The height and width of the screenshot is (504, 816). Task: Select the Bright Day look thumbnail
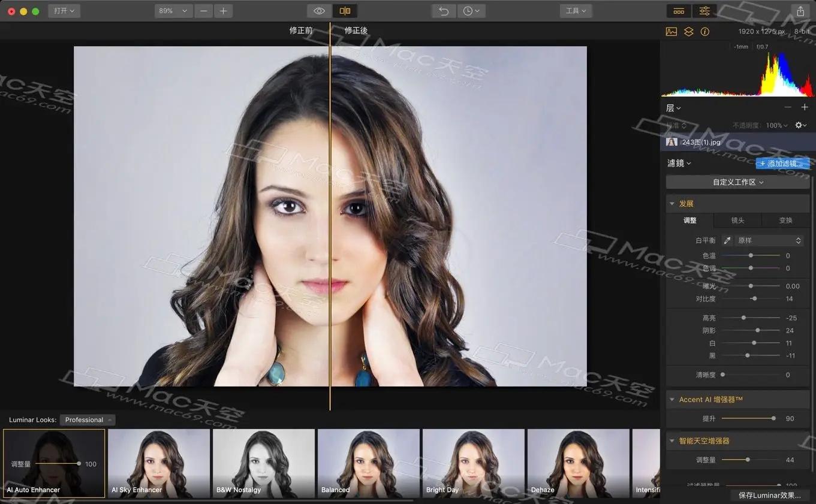(474, 463)
